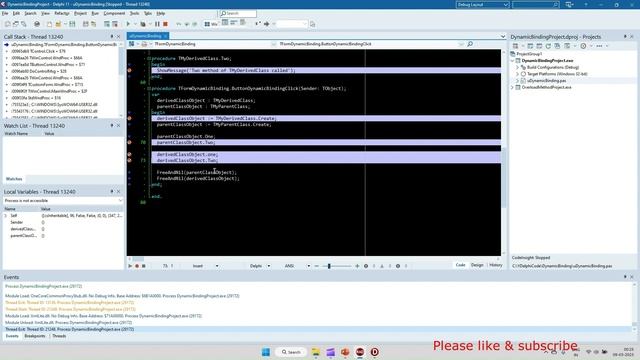640x360 pixels.
Task: Expand OverloadMethodProject.exe node
Action: (513, 87)
